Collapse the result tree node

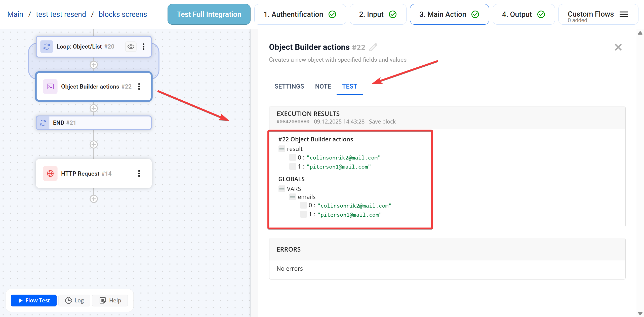(x=282, y=149)
